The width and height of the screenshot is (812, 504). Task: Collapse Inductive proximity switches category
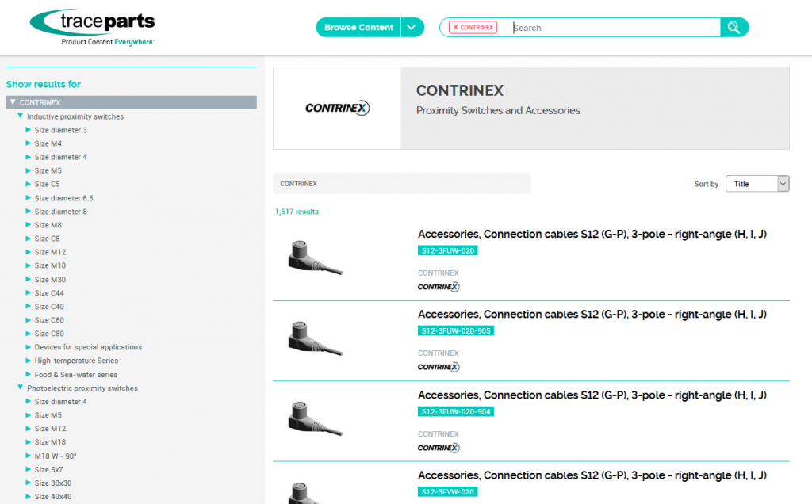click(21, 116)
